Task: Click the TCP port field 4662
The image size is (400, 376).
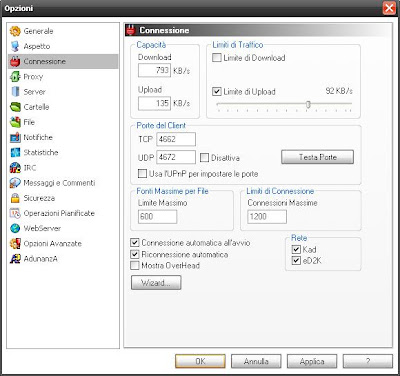Action: (176, 139)
